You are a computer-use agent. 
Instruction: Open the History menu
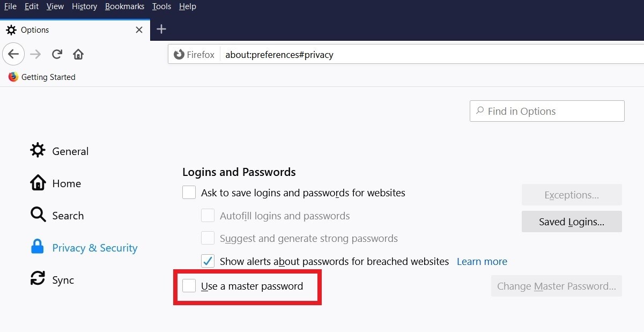[84, 6]
